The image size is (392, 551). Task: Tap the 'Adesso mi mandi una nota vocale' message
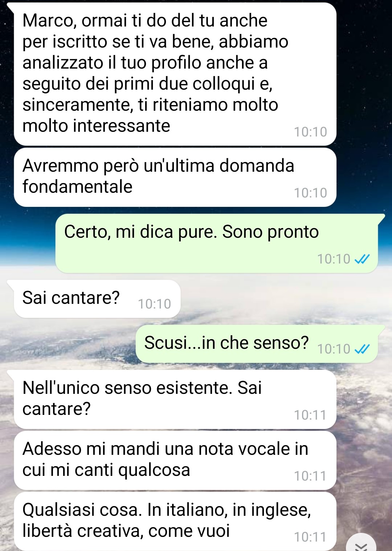(x=175, y=461)
